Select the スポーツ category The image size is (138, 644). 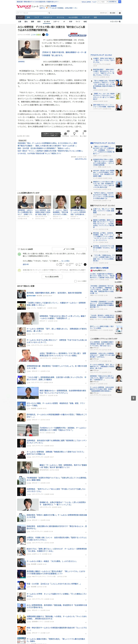click(56, 21)
